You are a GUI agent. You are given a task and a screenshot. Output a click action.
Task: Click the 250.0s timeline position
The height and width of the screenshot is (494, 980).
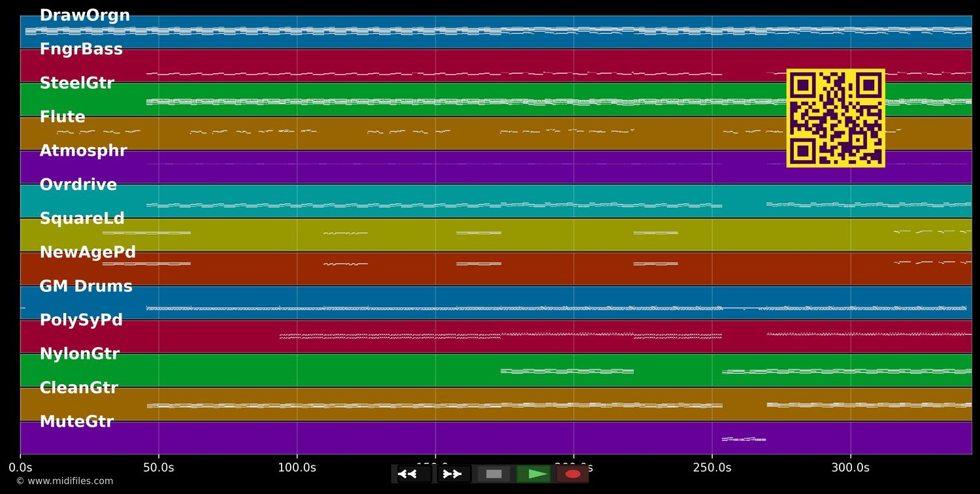(713, 468)
